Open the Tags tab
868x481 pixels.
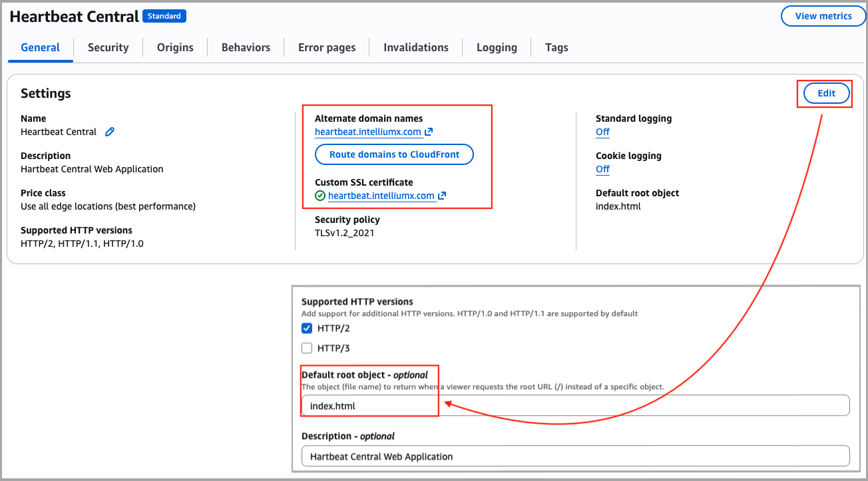(x=556, y=47)
